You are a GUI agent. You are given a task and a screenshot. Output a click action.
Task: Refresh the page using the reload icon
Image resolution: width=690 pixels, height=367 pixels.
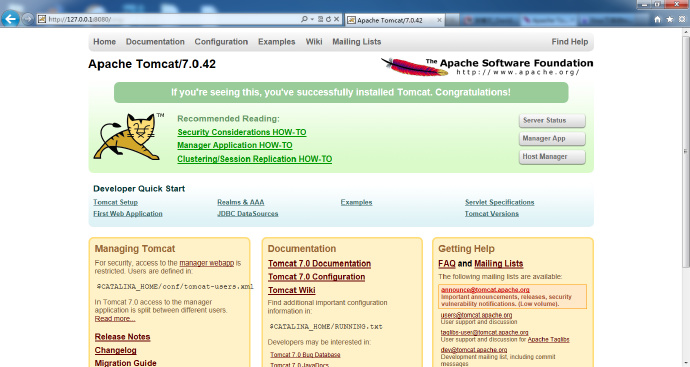point(328,19)
